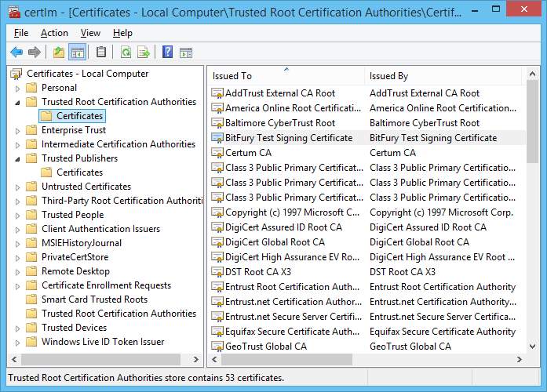
Task: Click the Export List toolbar icon
Action: [144, 53]
